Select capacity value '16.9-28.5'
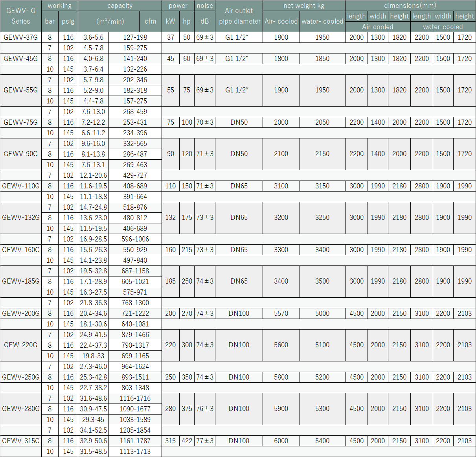This screenshot has height=457, width=476. tap(94, 239)
